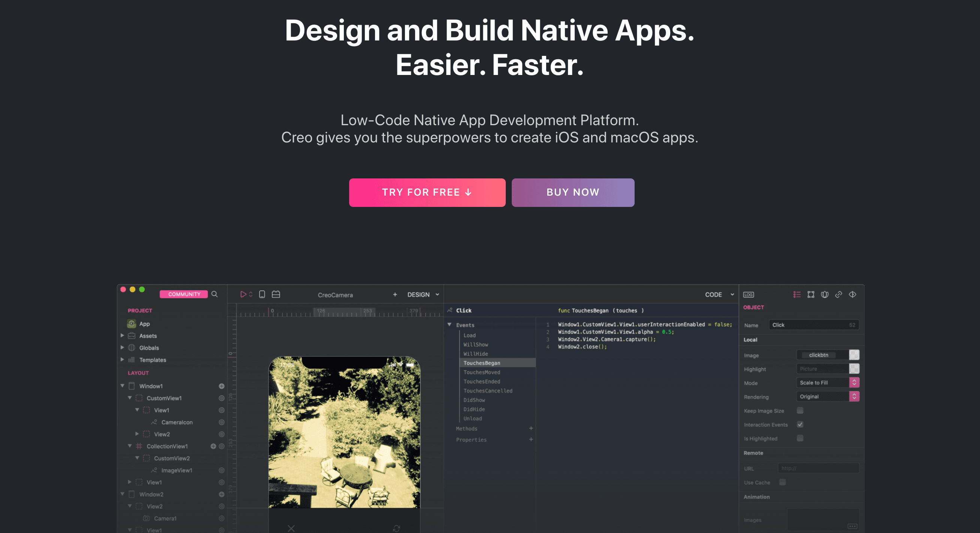Screen dimensions: 980x533
Task: Toggle visibility dot of CustomView1
Action: point(221,398)
